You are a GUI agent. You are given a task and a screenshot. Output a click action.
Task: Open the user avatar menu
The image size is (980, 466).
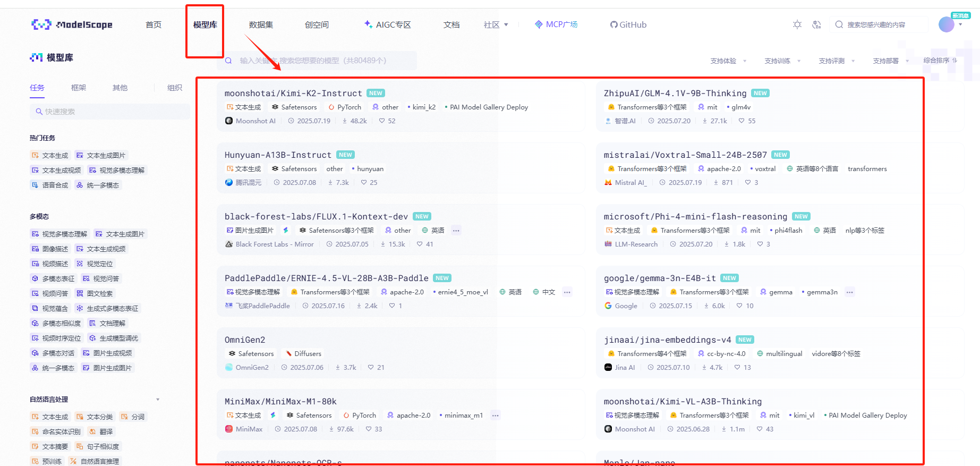coord(947,24)
